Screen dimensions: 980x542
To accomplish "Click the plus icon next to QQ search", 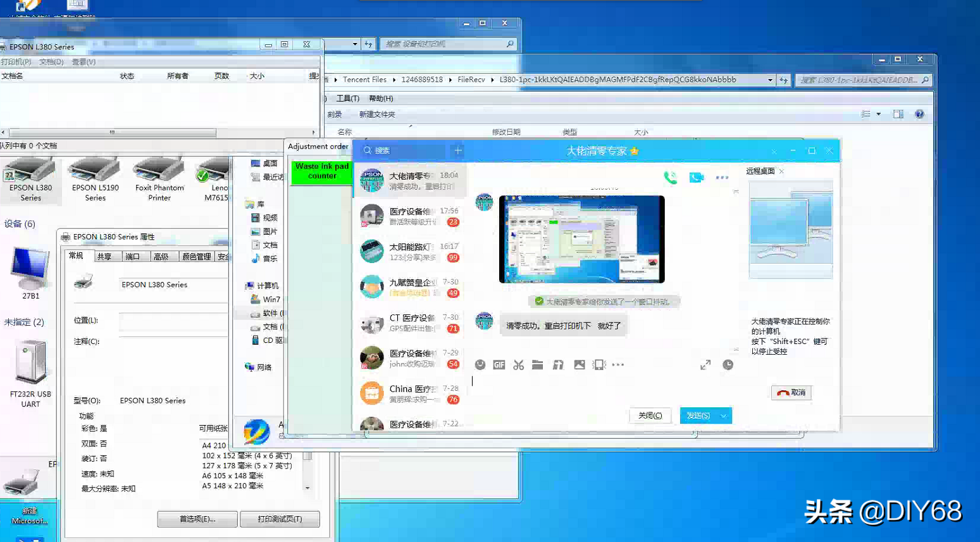I will [458, 151].
